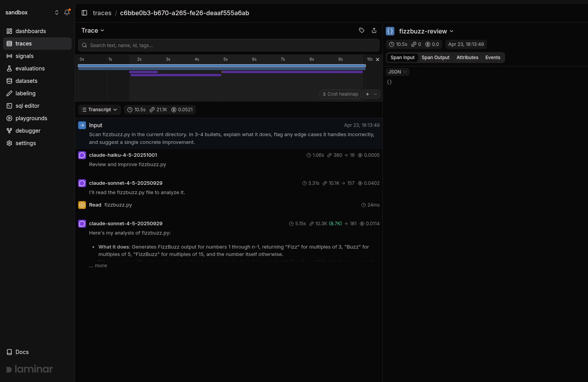The height and width of the screenshot is (382, 588).
Task: Open the labeling page
Action: (37, 93)
